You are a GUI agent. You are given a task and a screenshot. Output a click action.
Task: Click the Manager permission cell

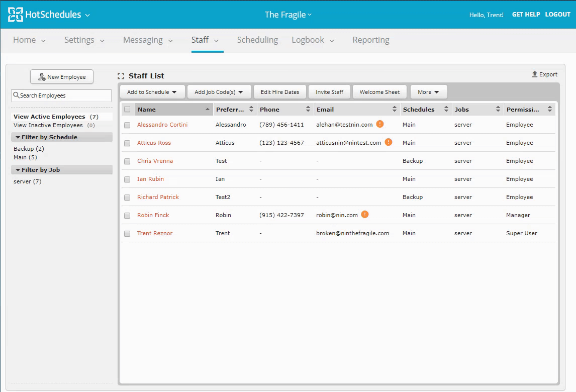[x=518, y=215]
